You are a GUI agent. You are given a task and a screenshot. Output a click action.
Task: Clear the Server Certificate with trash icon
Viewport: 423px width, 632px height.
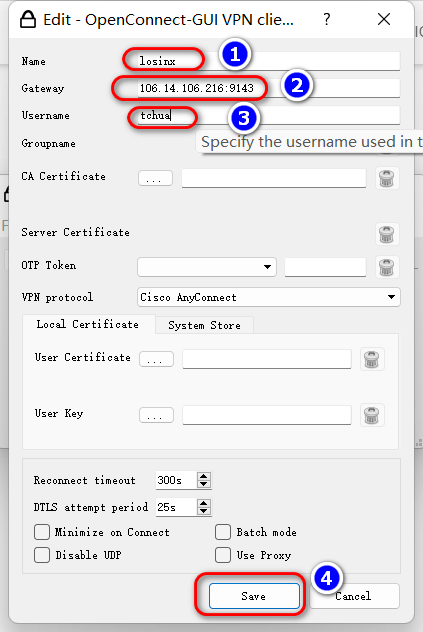tap(386, 234)
